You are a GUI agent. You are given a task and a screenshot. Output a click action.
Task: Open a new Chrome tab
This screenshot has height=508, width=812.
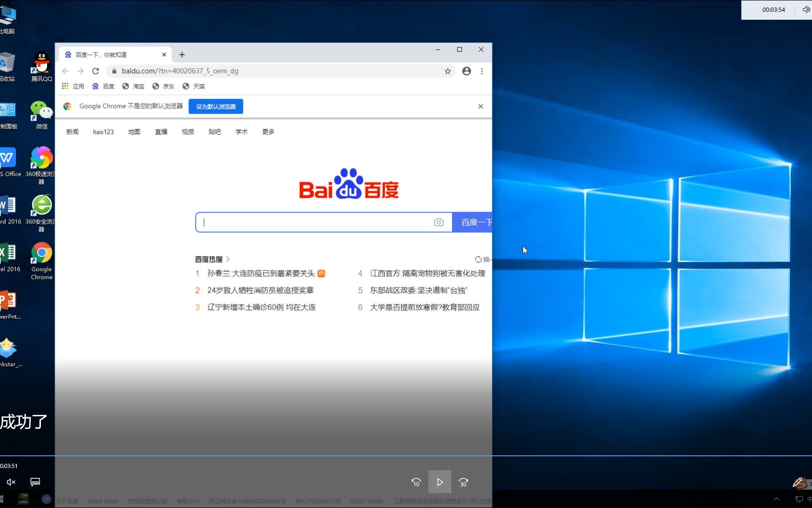(x=182, y=55)
